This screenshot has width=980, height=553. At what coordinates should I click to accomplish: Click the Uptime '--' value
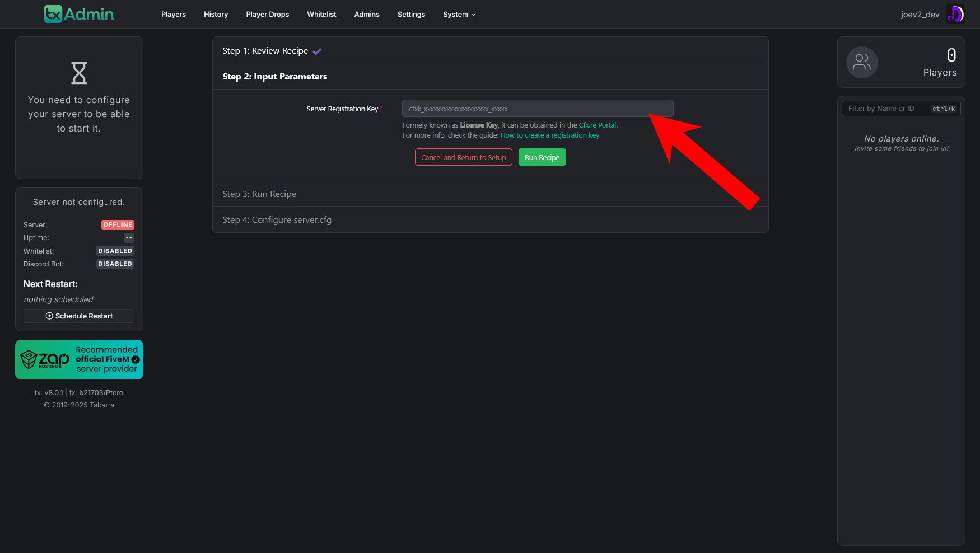pyautogui.click(x=129, y=238)
